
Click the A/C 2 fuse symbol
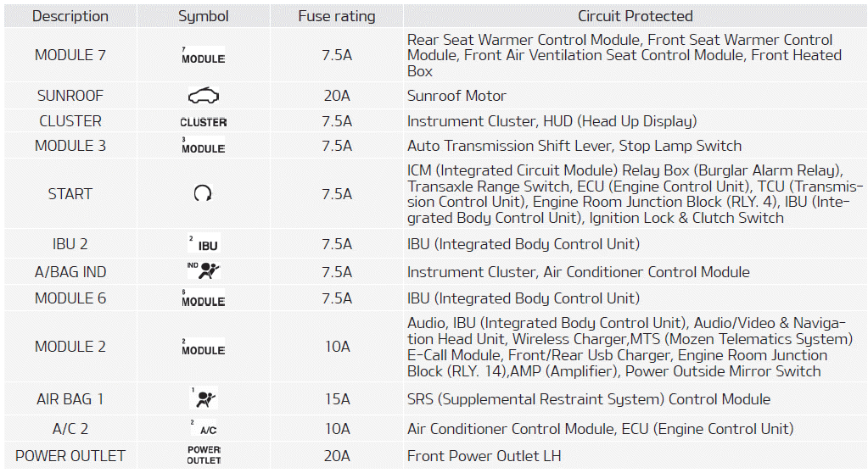204,429
